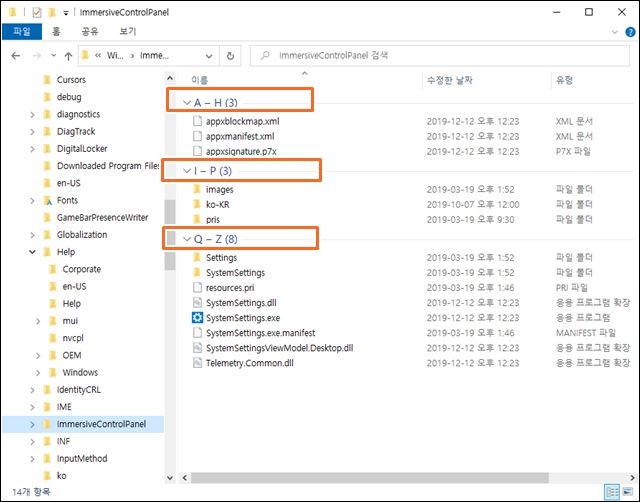
Task: Open the 홈 ribbon tab
Action: pos(56,31)
